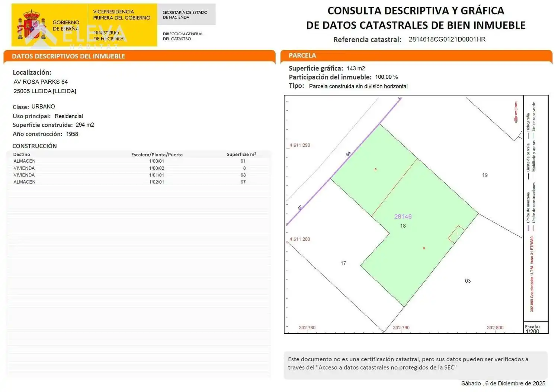Click the coordinate label 4.611.290
This screenshot has width=558, height=392.
coord(300,145)
